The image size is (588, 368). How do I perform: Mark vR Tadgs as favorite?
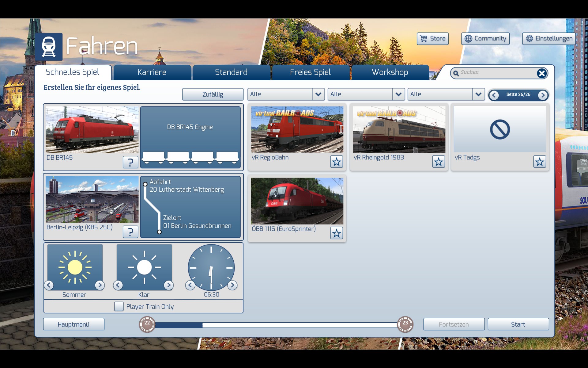tap(539, 162)
